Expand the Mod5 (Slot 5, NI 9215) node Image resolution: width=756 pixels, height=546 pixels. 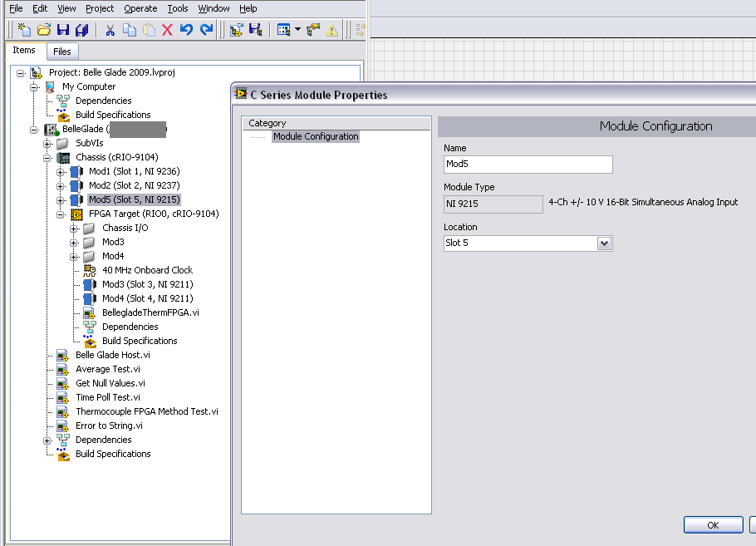(61, 199)
